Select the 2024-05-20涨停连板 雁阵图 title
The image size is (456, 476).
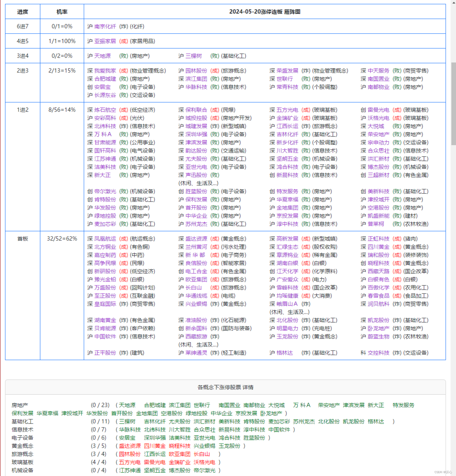pyautogui.click(x=265, y=12)
